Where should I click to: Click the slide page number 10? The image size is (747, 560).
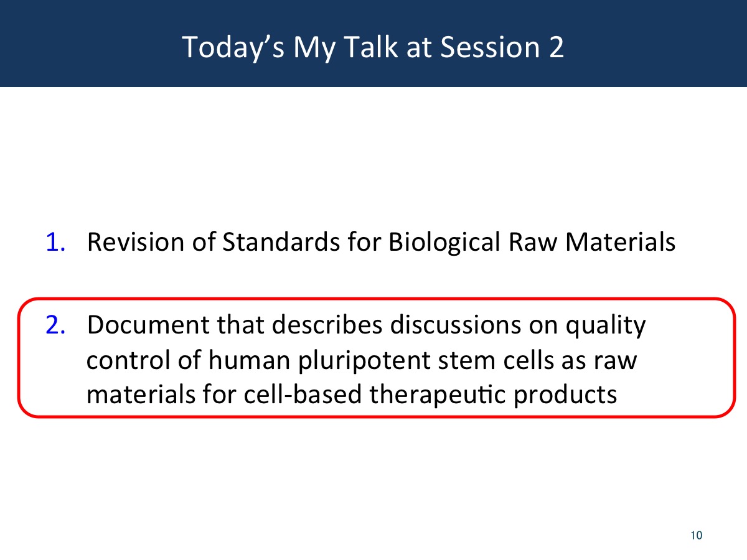point(697,535)
